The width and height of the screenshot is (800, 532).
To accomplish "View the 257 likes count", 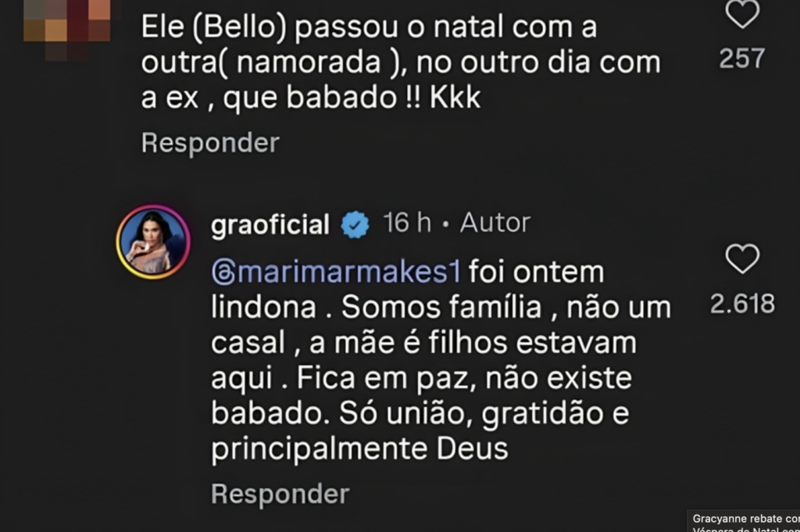I will point(741,59).
